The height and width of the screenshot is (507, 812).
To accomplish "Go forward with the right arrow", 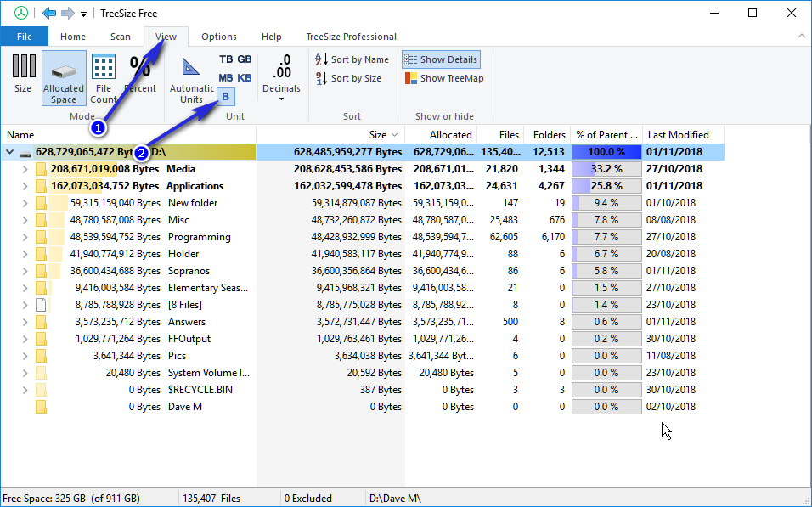I will (x=68, y=13).
